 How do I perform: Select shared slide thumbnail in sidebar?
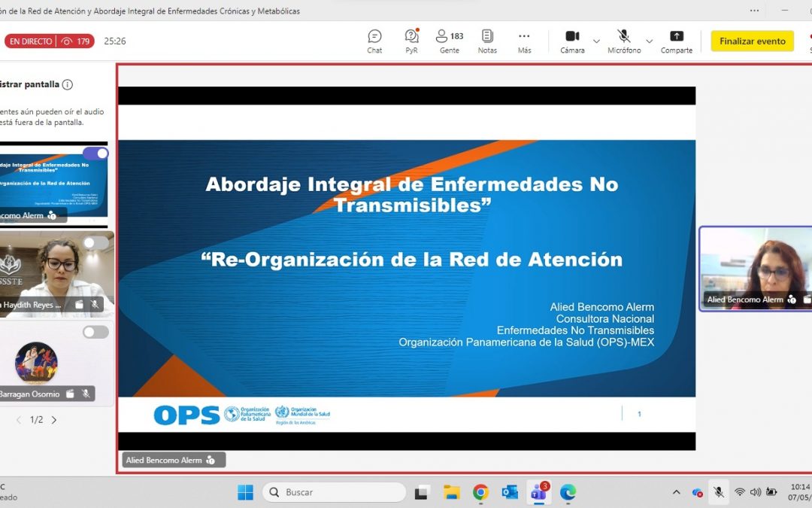coord(53,184)
